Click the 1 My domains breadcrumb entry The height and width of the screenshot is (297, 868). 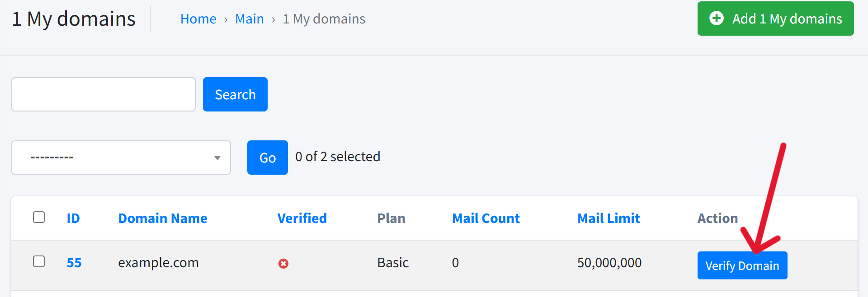click(324, 19)
